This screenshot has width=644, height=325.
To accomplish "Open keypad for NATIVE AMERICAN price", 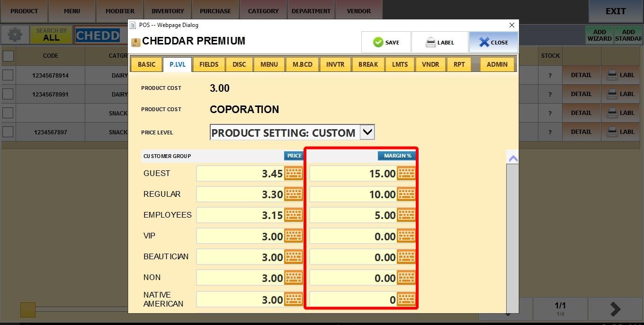I will pyautogui.click(x=294, y=299).
